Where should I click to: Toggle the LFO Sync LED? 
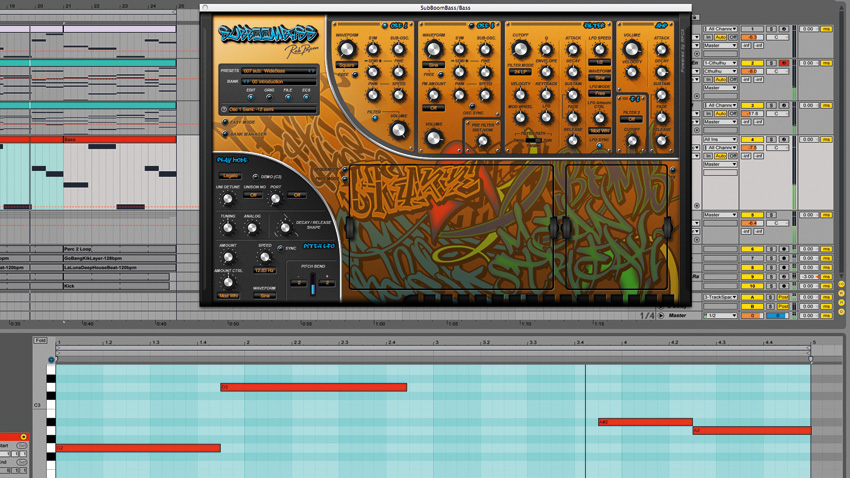pyautogui.click(x=599, y=146)
